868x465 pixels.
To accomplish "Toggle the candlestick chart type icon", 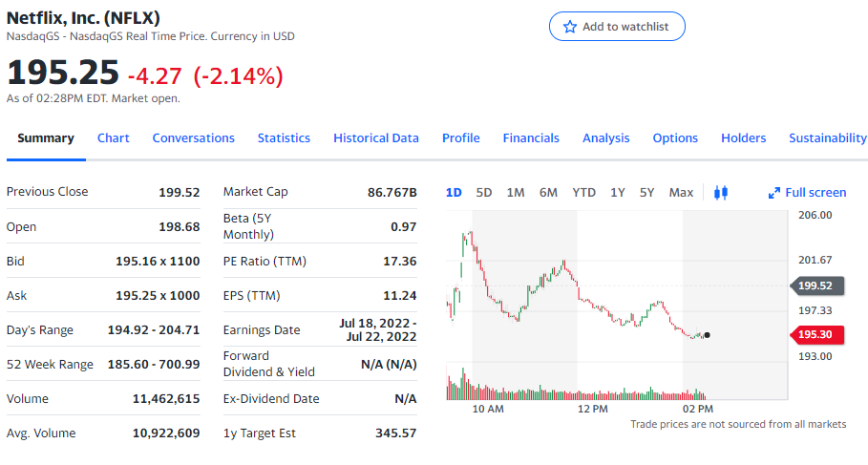I will [721, 193].
